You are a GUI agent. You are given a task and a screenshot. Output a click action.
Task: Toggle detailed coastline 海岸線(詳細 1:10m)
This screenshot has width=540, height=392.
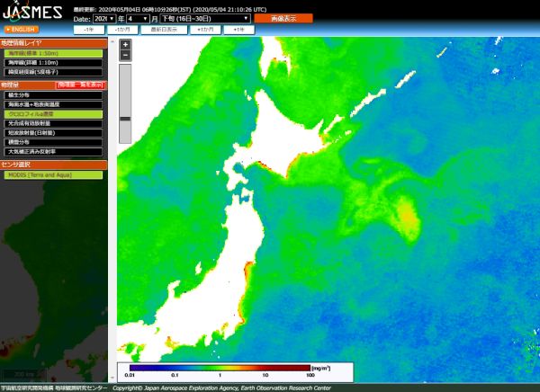(53, 63)
